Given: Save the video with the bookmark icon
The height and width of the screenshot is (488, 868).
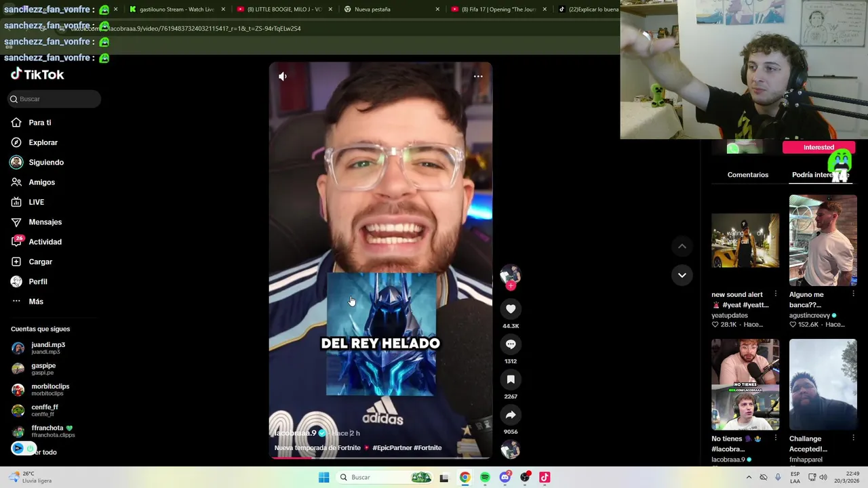Looking at the screenshot, I should coord(511,380).
